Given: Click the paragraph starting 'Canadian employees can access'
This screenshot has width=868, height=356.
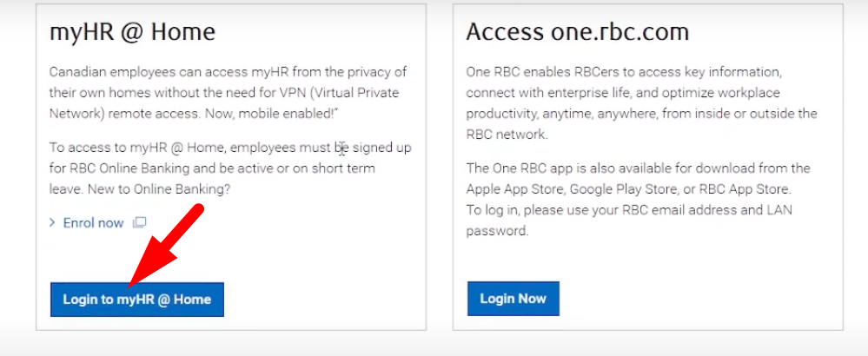Looking at the screenshot, I should coord(228,92).
